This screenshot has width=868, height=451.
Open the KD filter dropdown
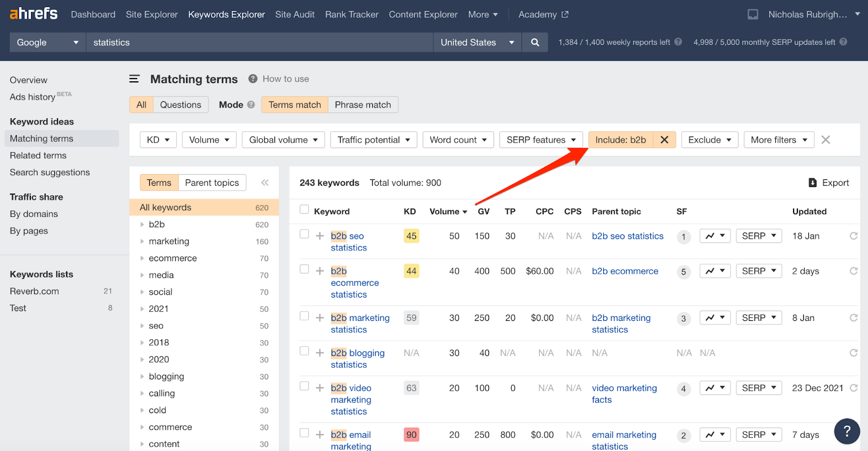point(158,140)
